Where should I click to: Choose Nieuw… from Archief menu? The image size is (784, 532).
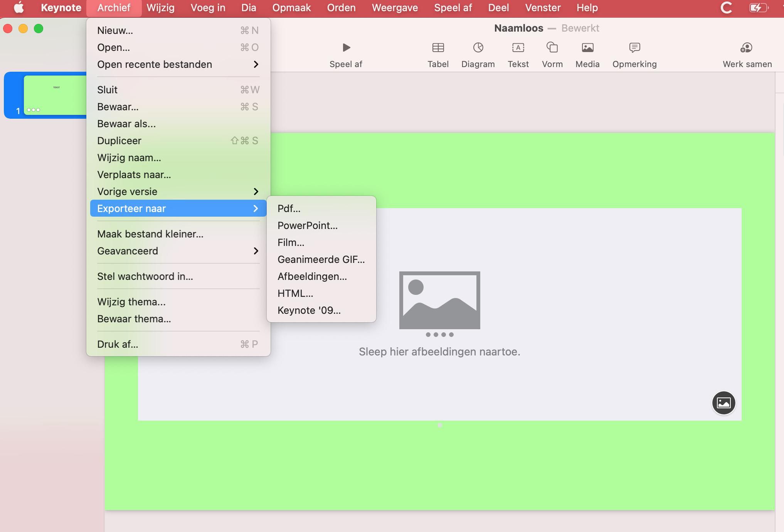click(x=178, y=30)
